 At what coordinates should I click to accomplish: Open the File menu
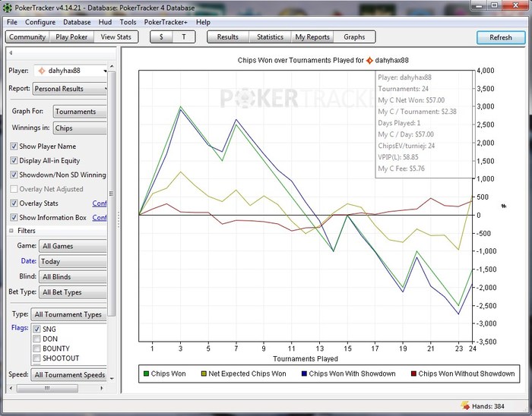(x=12, y=22)
